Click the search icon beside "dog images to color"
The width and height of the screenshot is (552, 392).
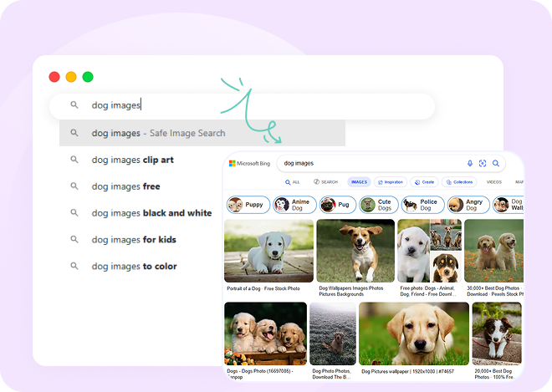pos(74,267)
